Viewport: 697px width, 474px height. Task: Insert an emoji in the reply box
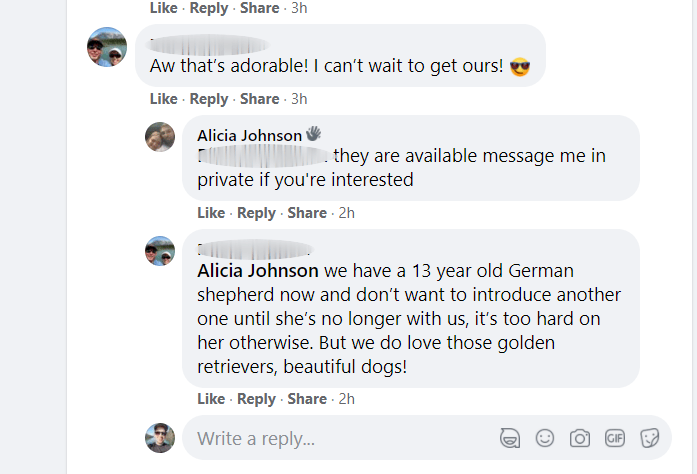545,438
